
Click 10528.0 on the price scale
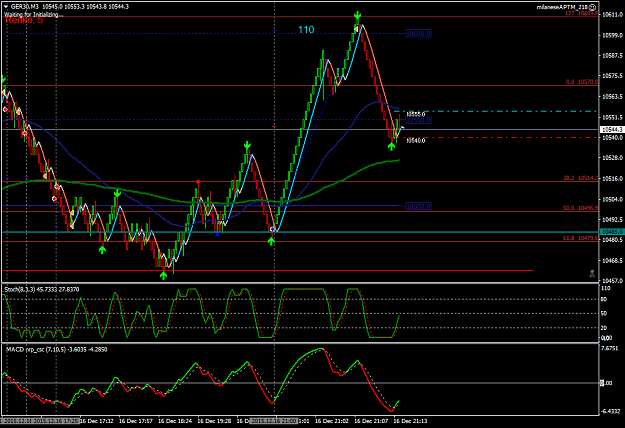(x=612, y=158)
